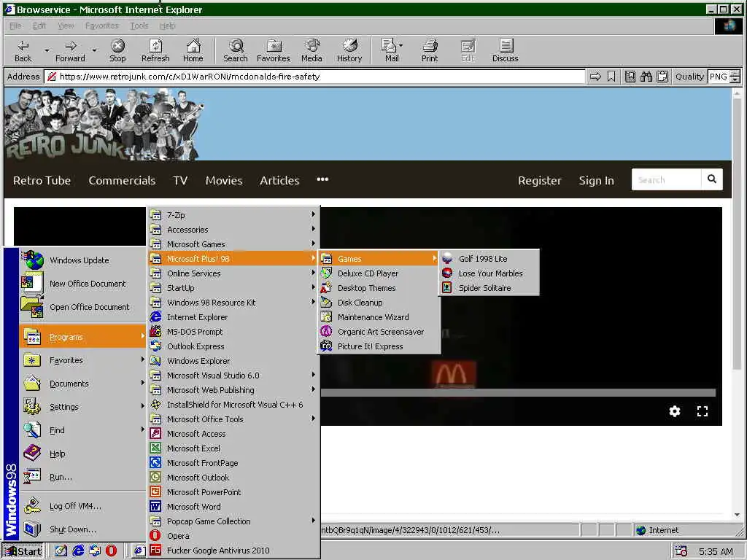Toggle fullscreen on the video player
Viewport: 747px width, 560px height.
point(703,411)
